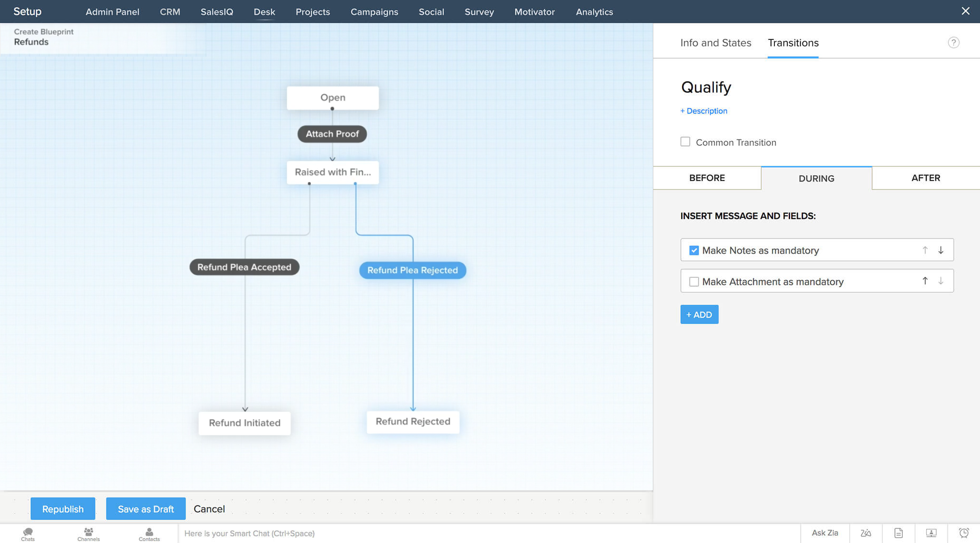Image resolution: width=980 pixels, height=543 pixels.
Task: Click the screen share icon in bottom bar
Action: coord(931,533)
